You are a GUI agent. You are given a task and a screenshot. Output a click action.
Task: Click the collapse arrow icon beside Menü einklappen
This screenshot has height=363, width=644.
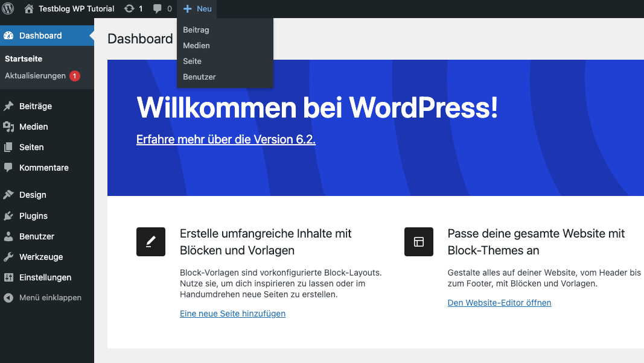click(x=8, y=298)
